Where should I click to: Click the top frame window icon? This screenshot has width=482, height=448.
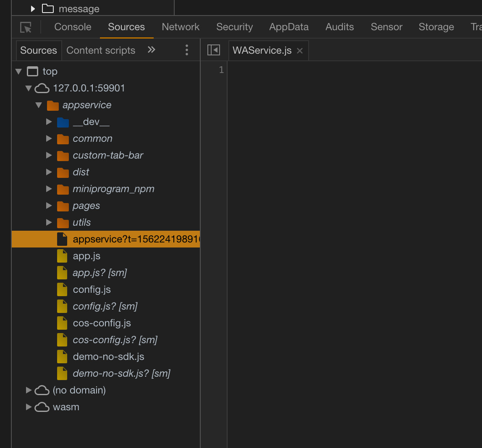(x=33, y=72)
